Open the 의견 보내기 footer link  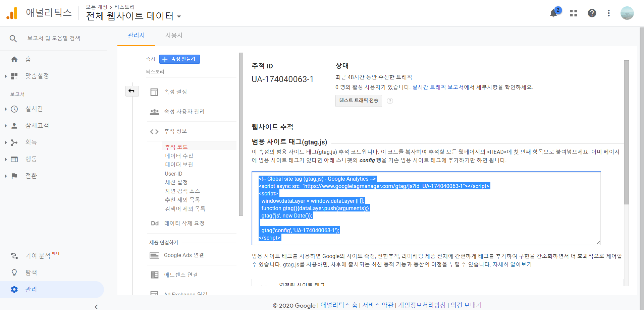click(x=466, y=305)
